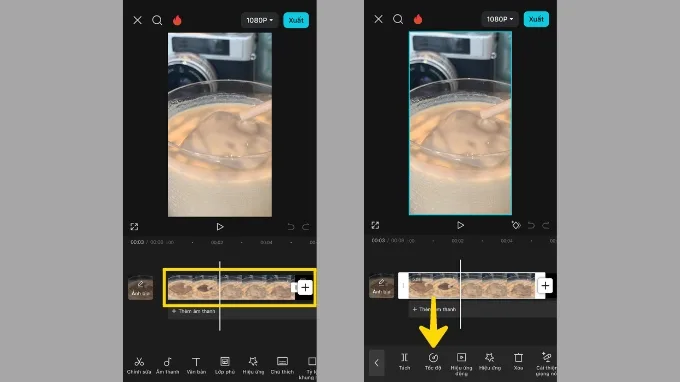This screenshot has height=382, width=680.
Task: Collapse clip toolbar with back chevron
Action: (376, 362)
